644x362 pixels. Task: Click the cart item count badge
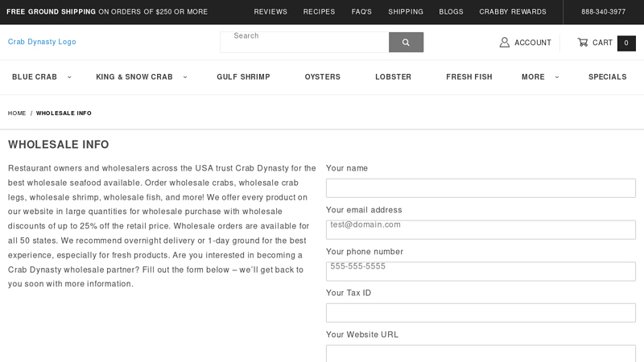[x=626, y=43]
